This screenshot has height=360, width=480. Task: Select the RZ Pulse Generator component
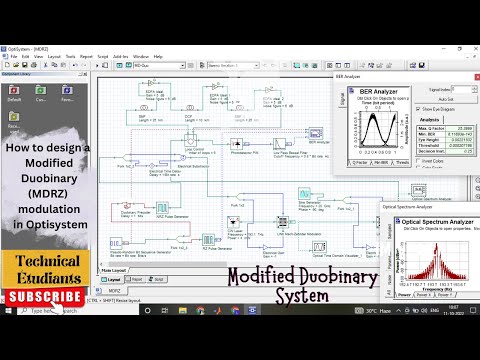point(208,240)
